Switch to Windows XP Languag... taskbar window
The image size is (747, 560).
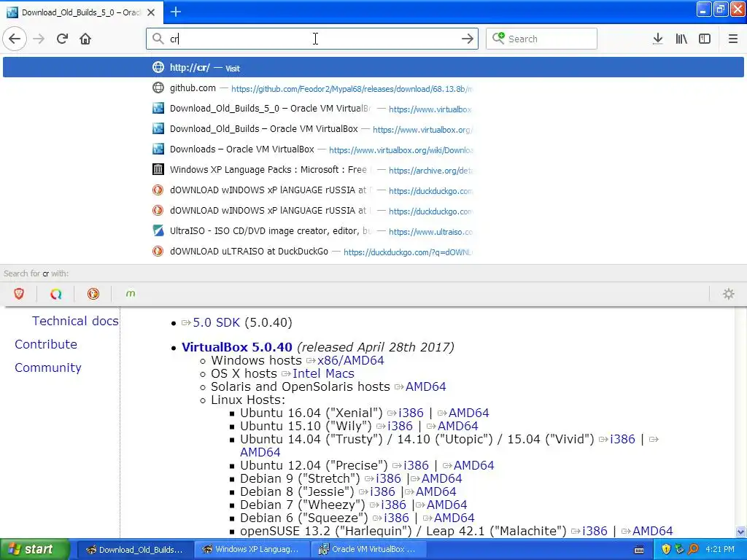(252, 550)
